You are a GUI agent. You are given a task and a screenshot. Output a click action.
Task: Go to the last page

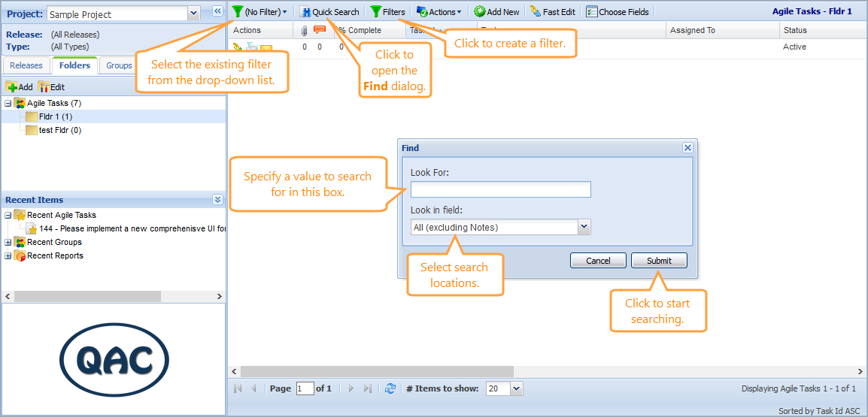367,388
